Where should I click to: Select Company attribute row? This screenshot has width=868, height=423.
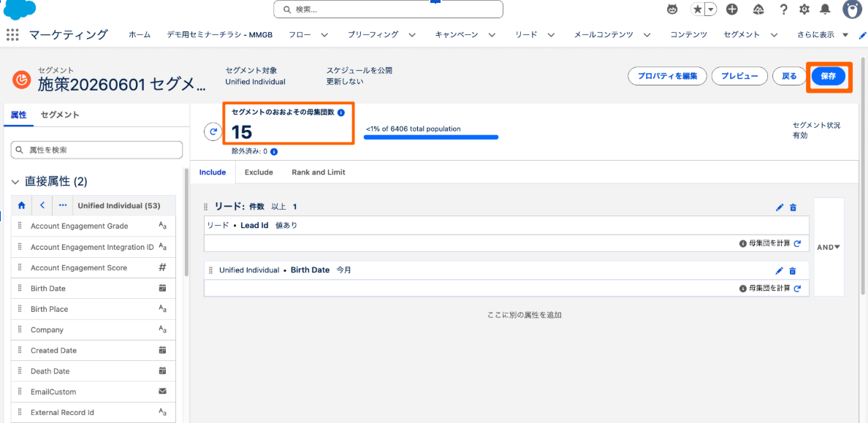pos(93,329)
